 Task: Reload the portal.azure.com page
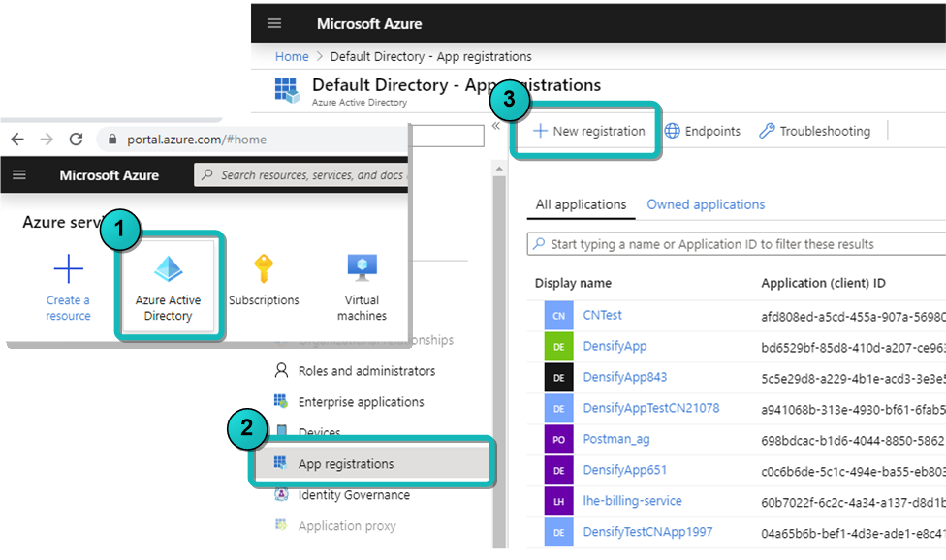76,140
